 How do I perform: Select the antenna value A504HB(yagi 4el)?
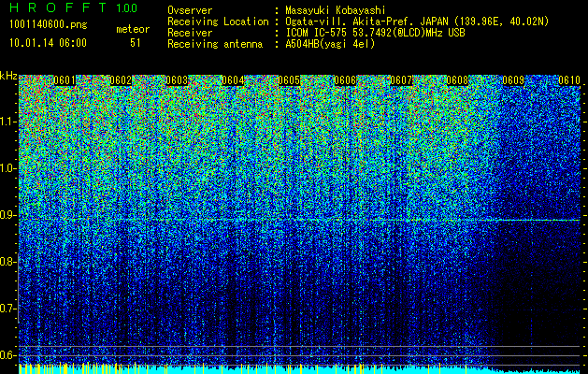pyautogui.click(x=330, y=44)
